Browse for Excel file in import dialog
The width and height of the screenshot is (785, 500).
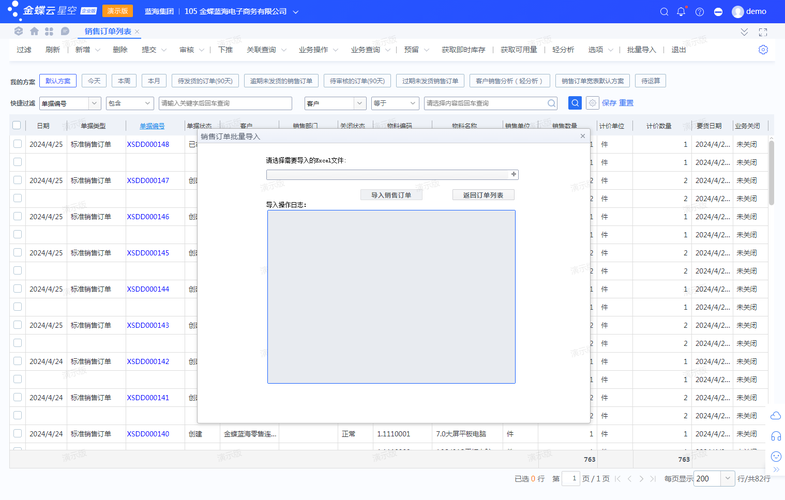[513, 174]
